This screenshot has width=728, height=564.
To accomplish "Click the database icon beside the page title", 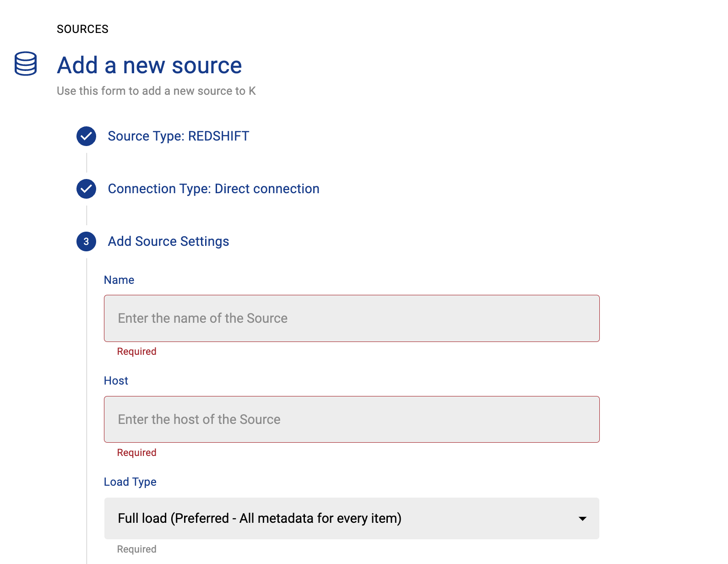I will pyautogui.click(x=26, y=64).
